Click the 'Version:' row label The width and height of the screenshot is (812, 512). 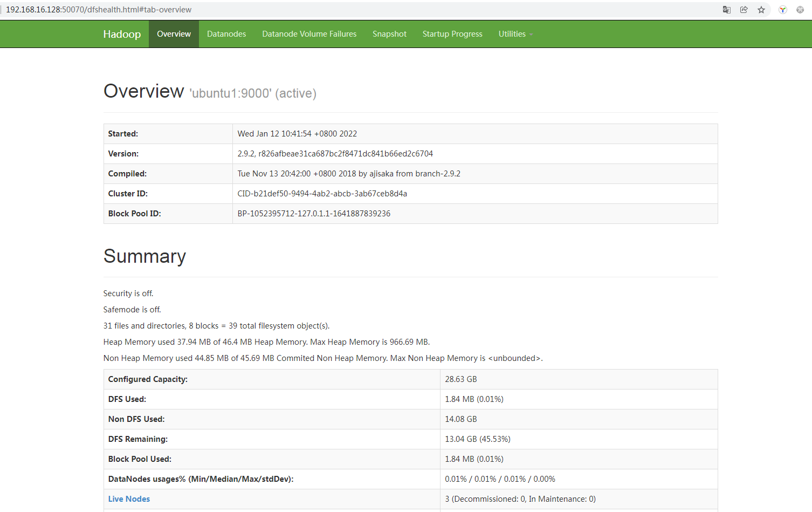click(123, 154)
